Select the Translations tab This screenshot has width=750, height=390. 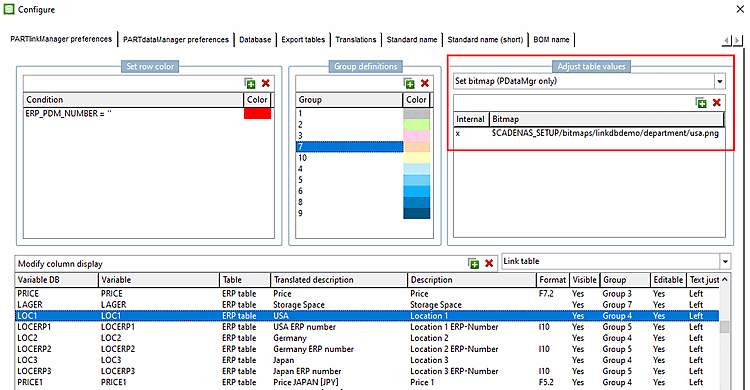point(355,40)
